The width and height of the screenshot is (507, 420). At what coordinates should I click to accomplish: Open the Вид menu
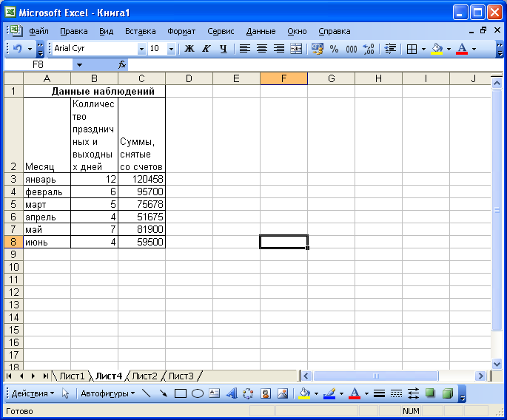point(106,31)
